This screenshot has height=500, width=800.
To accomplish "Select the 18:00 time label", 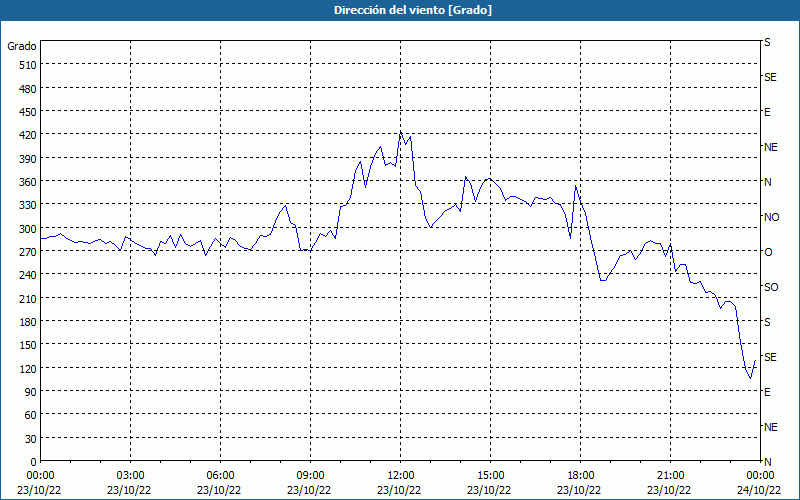I will pyautogui.click(x=581, y=476).
